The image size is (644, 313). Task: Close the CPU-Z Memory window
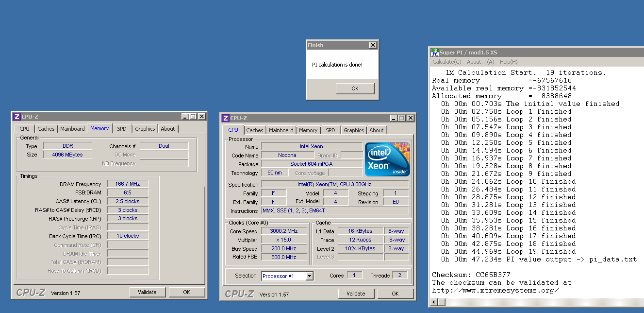point(202,117)
